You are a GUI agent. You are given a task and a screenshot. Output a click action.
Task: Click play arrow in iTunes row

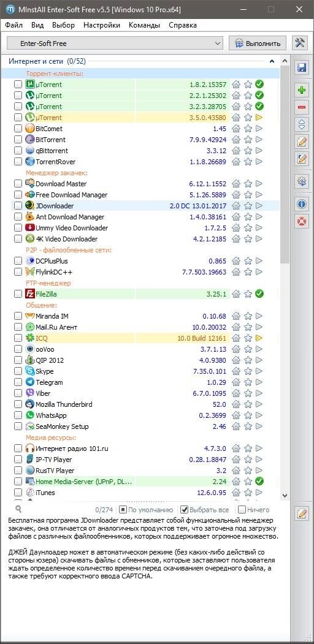259,493
